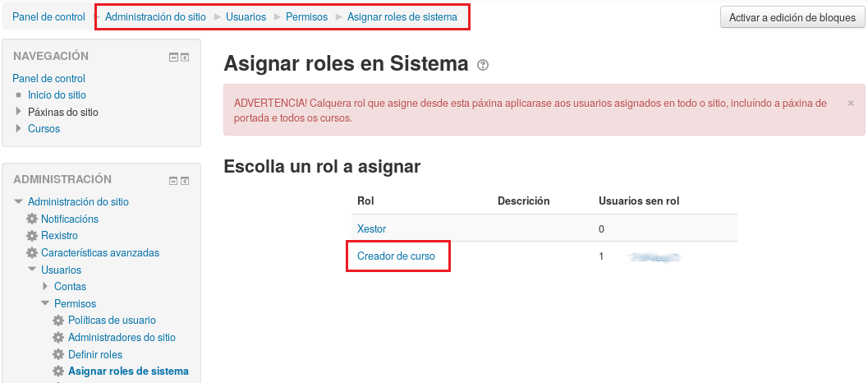Open Administradores do sitio link
The height and width of the screenshot is (383, 868).
click(122, 338)
